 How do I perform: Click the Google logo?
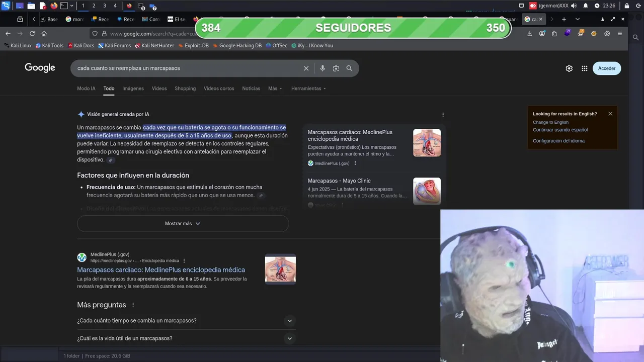tap(40, 68)
